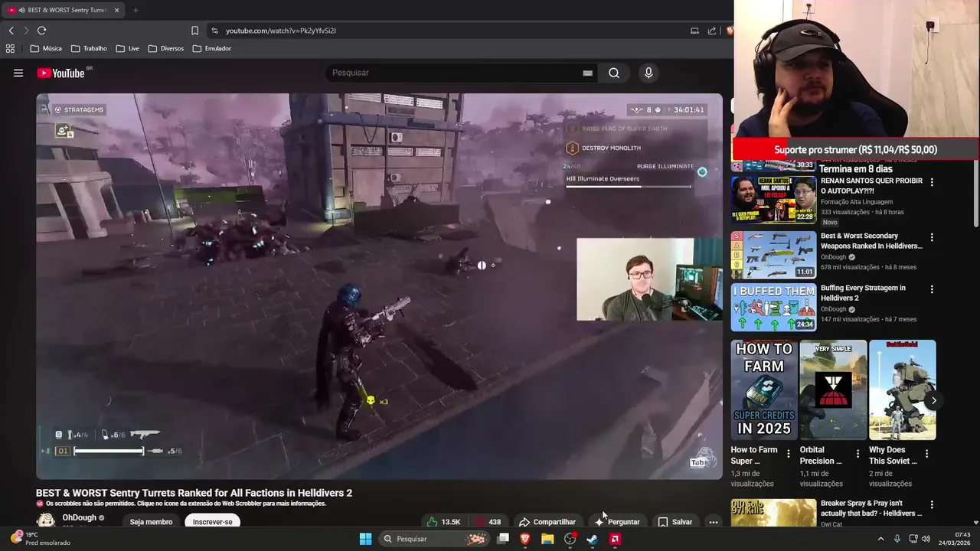Open the OhDough channel name link
The height and width of the screenshot is (551, 980).
[79, 518]
